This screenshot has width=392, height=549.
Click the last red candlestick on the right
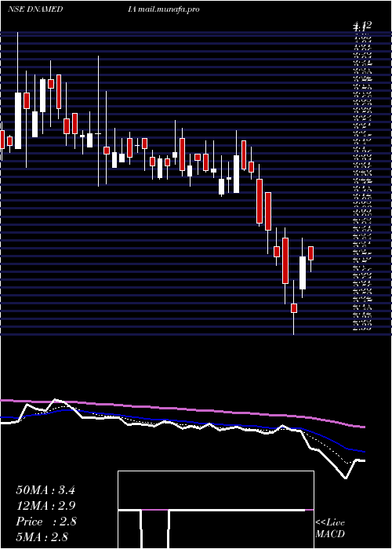tap(310, 253)
